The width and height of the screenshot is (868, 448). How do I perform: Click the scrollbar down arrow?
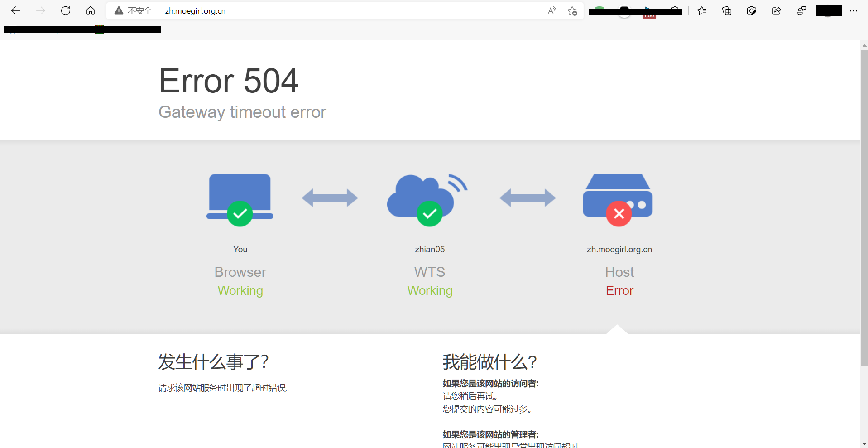864,444
